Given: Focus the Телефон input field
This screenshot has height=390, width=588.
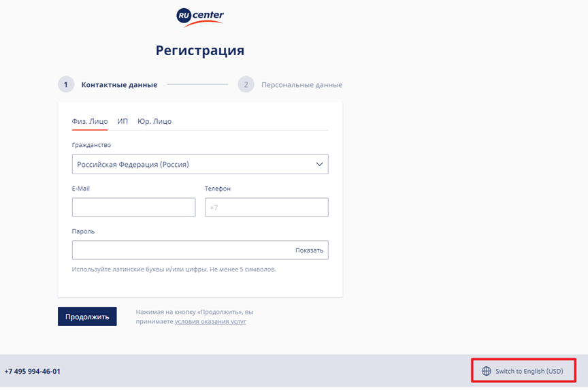Looking at the screenshot, I should coord(266,208).
